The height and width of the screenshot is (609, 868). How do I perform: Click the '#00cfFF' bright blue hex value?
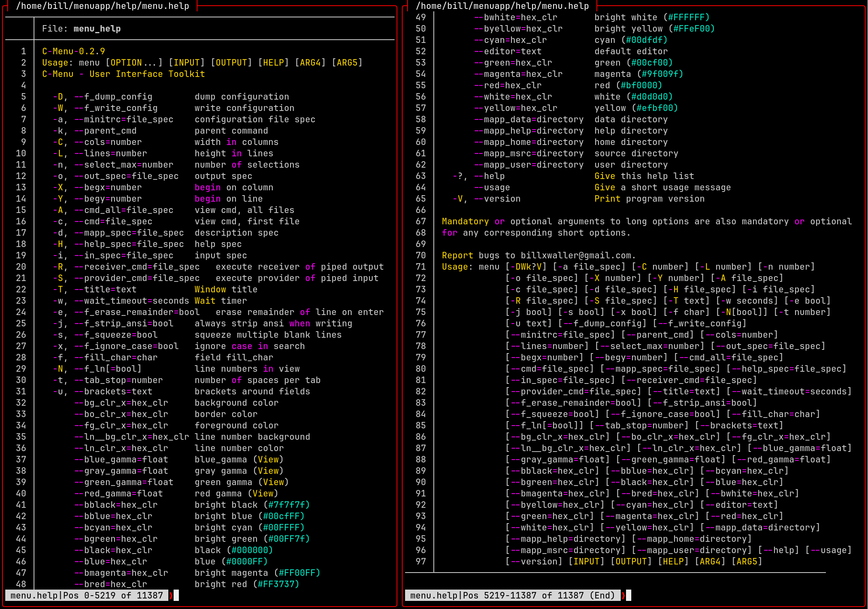pyautogui.click(x=281, y=516)
